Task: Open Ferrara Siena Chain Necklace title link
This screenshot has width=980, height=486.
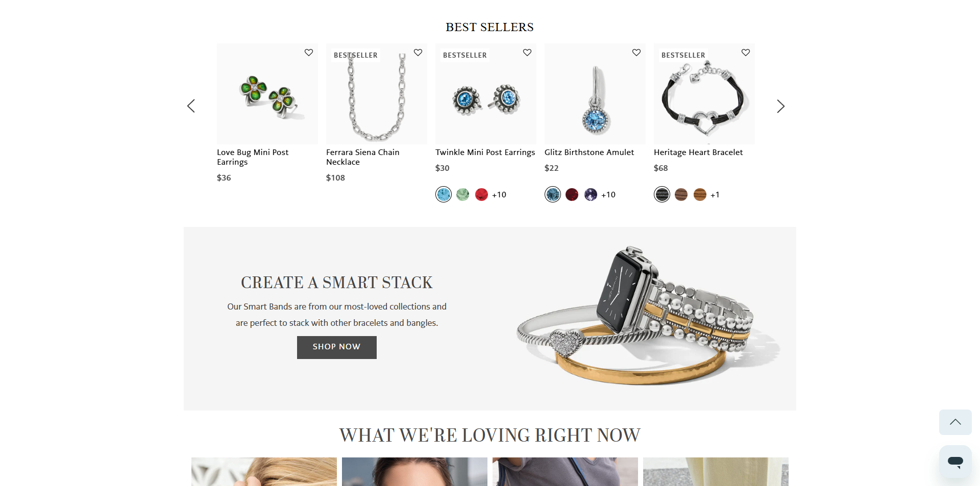Action: click(x=363, y=157)
